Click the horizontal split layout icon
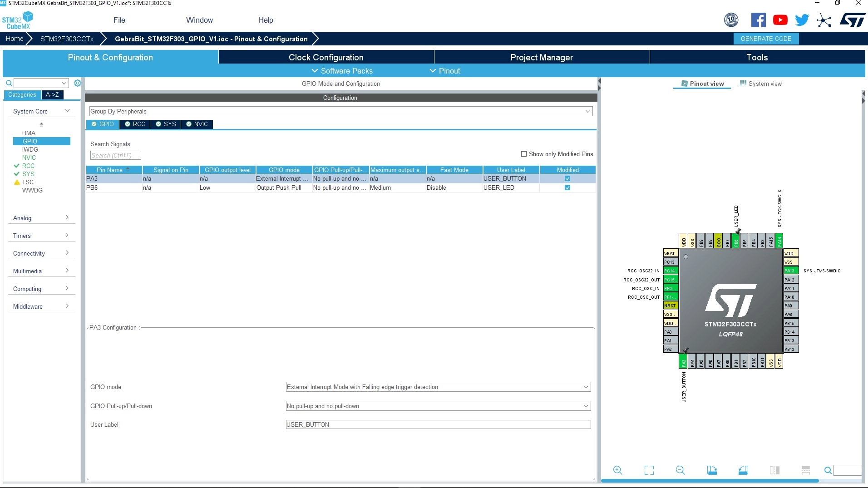868x488 pixels. 806,470
